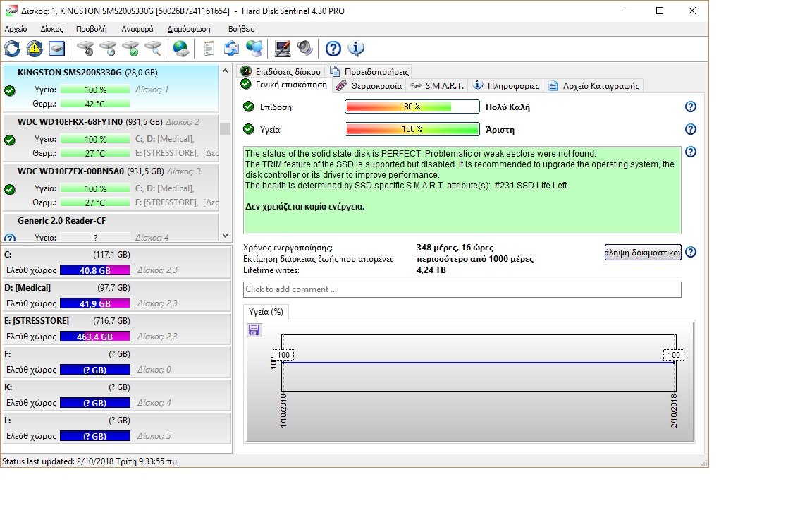The image size is (812, 508).
Task: Click E: free space bar showing 463,4 GB
Action: 95,337
